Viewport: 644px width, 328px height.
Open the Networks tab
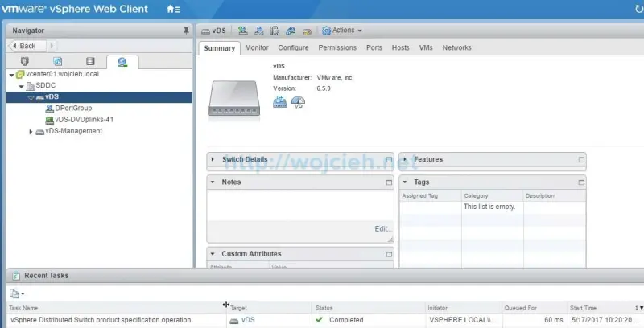[x=456, y=47]
